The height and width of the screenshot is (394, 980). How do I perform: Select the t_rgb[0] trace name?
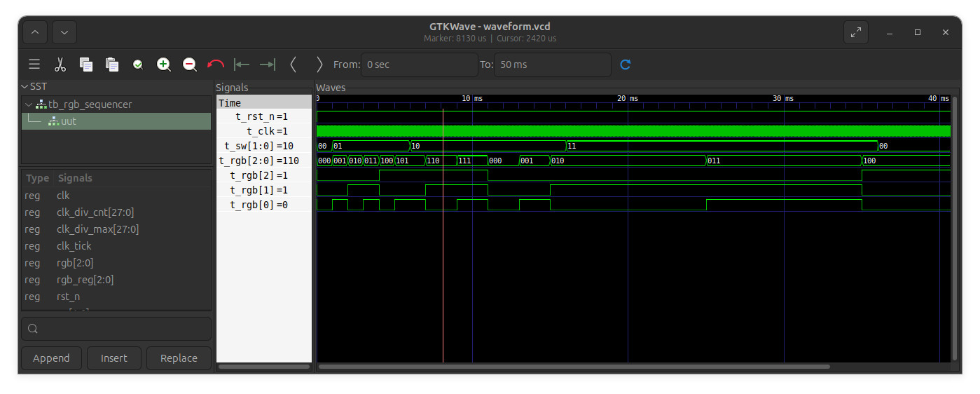253,205
